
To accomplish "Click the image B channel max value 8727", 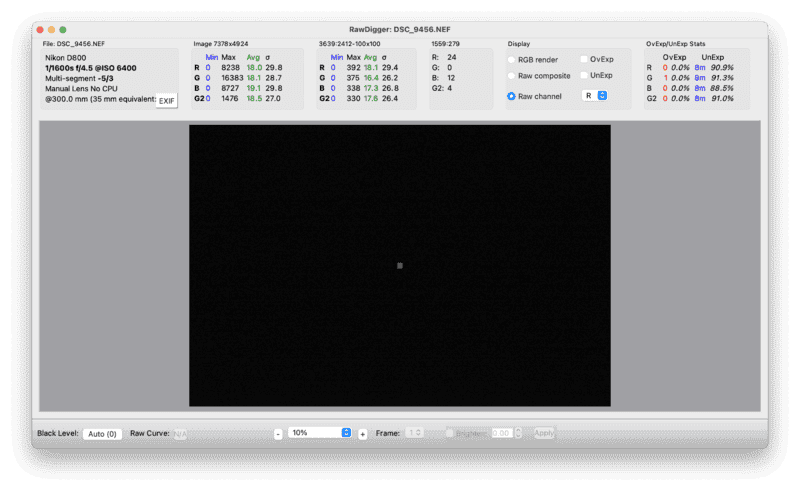I will [230, 88].
